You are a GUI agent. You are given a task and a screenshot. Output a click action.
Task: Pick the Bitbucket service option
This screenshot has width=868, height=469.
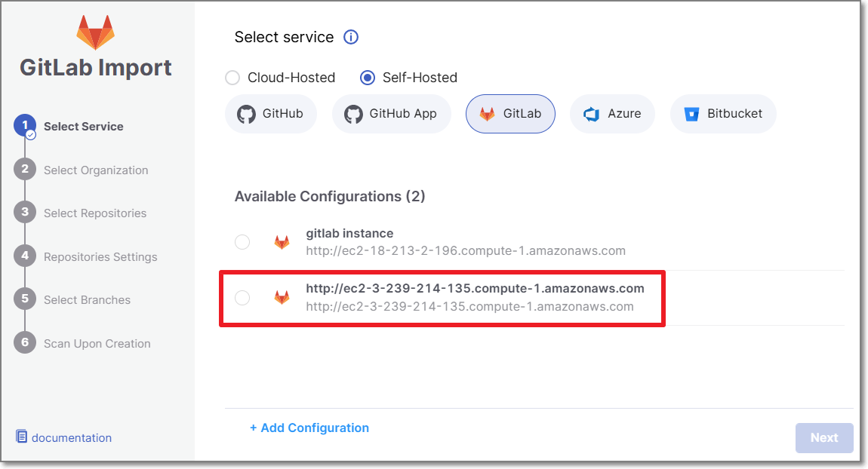[x=722, y=114]
